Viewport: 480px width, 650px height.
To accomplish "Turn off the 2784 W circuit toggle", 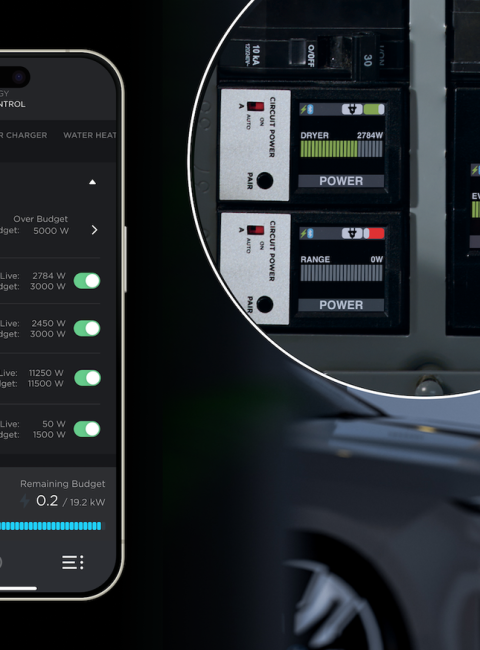I will point(87,281).
